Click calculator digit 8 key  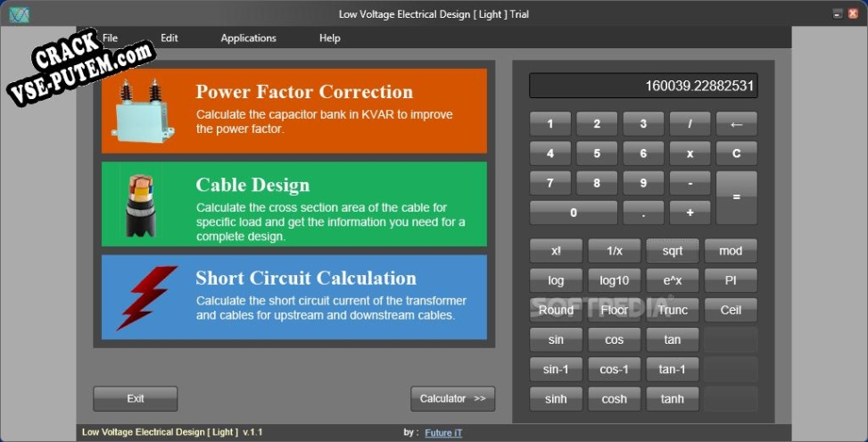pyautogui.click(x=597, y=183)
